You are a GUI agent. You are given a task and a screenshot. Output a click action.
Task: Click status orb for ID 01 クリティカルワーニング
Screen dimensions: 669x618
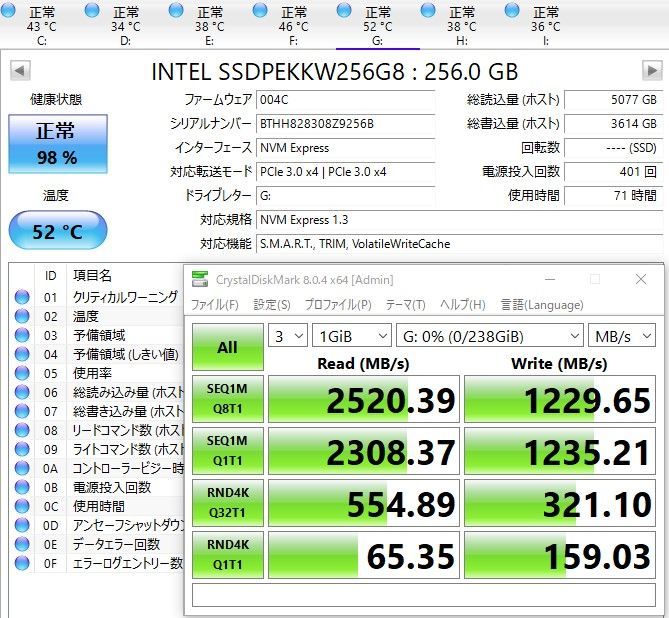(x=22, y=297)
